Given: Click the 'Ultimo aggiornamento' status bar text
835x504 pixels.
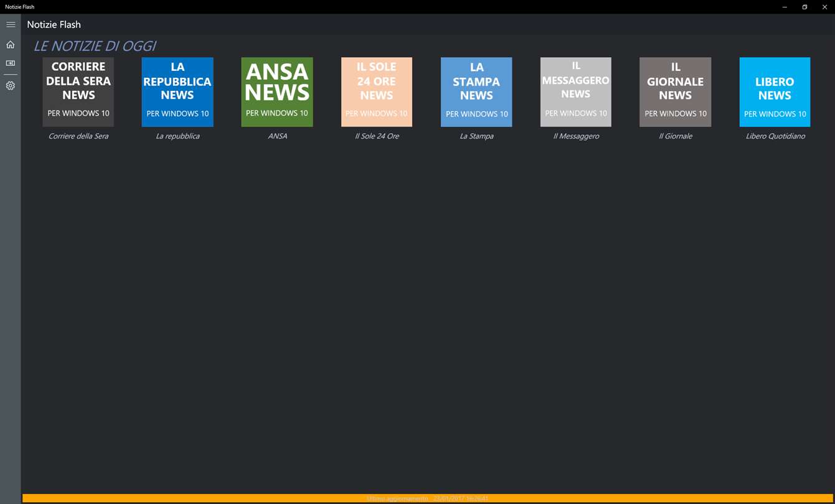Looking at the screenshot, I should tap(428, 498).
